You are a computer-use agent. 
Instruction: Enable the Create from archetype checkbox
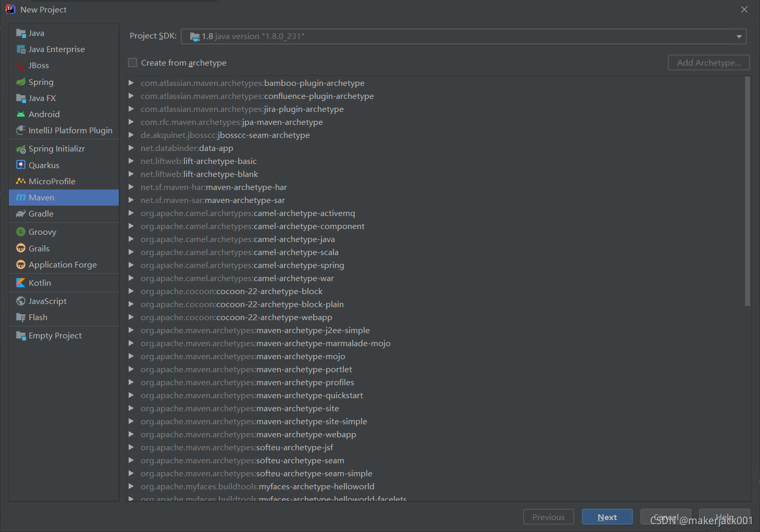(x=133, y=62)
